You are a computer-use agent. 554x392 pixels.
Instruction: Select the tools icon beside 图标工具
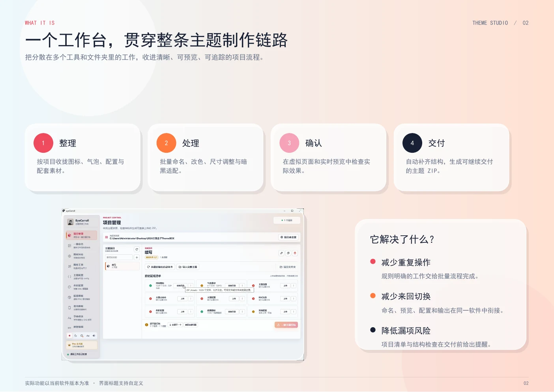[69, 266]
